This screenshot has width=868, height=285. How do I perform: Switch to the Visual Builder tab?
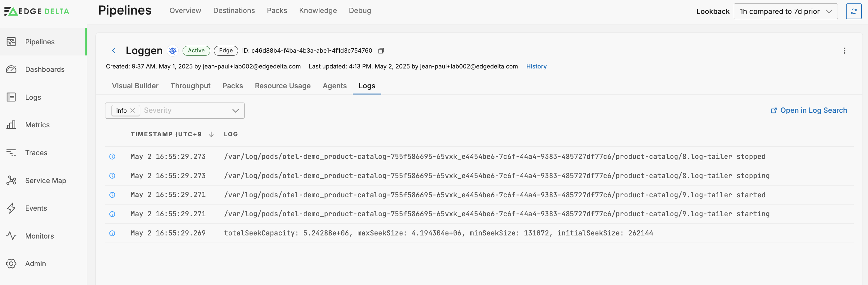click(x=135, y=86)
